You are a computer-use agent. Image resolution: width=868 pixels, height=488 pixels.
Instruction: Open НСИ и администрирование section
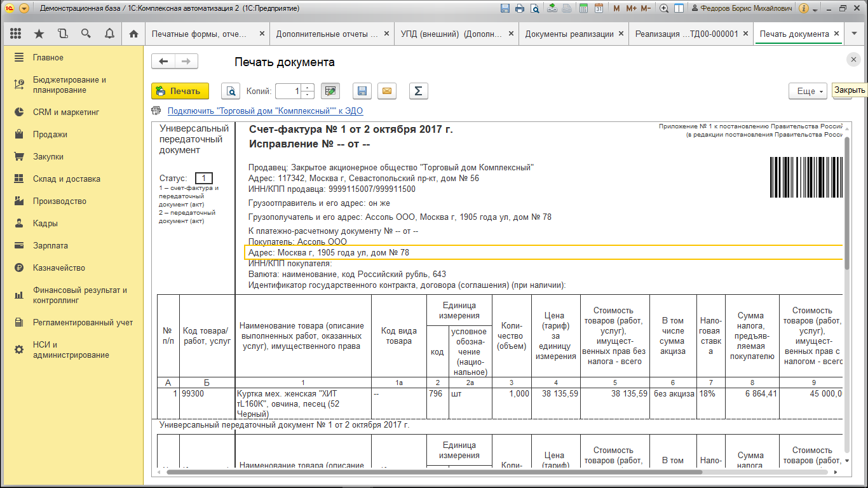(74, 349)
